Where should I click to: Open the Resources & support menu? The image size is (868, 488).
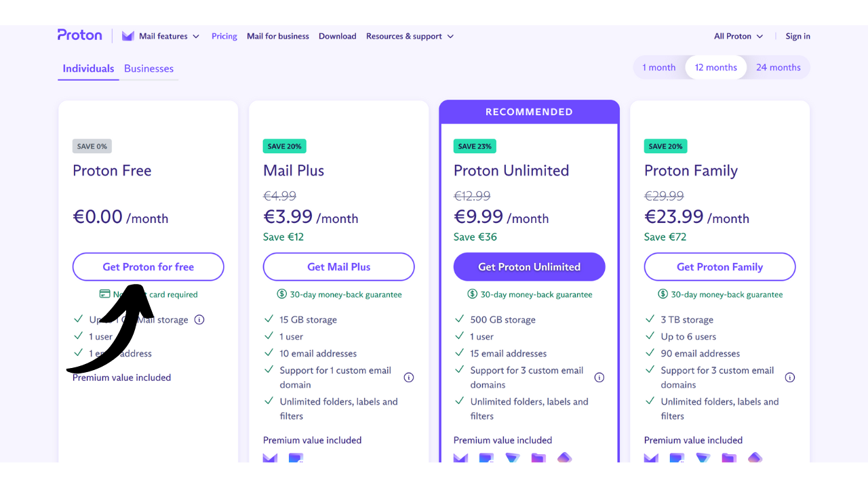click(410, 37)
